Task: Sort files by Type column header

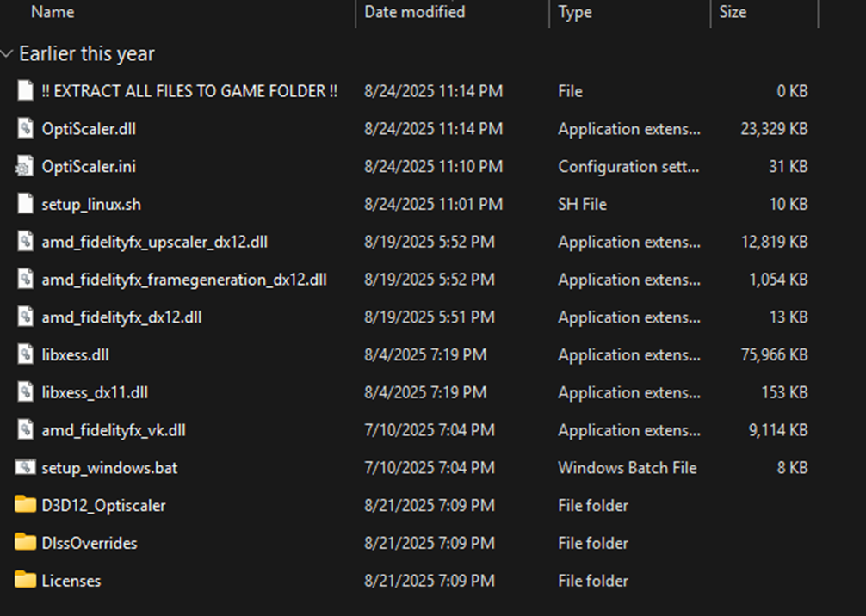Action: coord(576,12)
